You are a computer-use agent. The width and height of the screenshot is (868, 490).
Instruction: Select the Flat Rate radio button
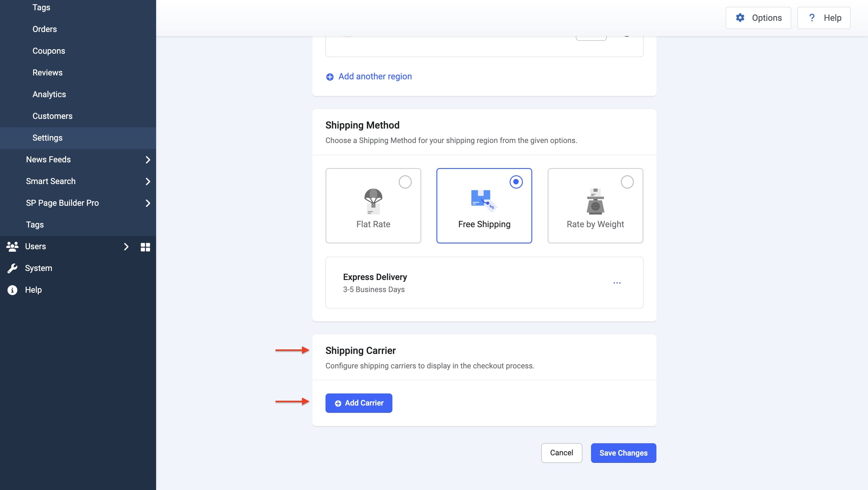tap(405, 182)
